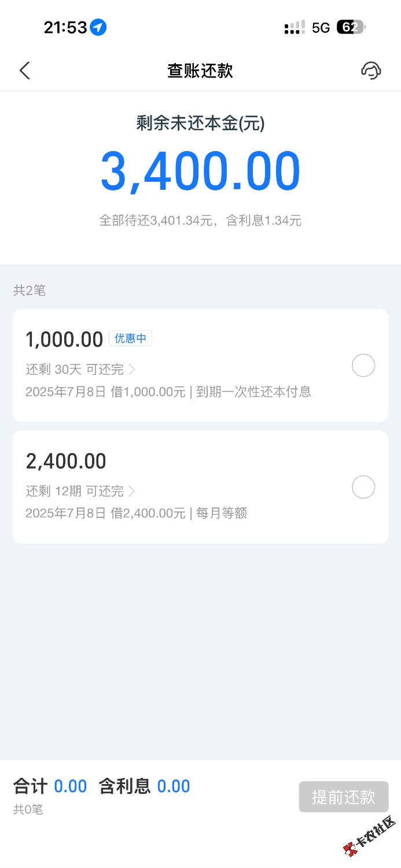Select the 2,400.00 loan radio button
The image size is (401, 868).
(x=363, y=487)
